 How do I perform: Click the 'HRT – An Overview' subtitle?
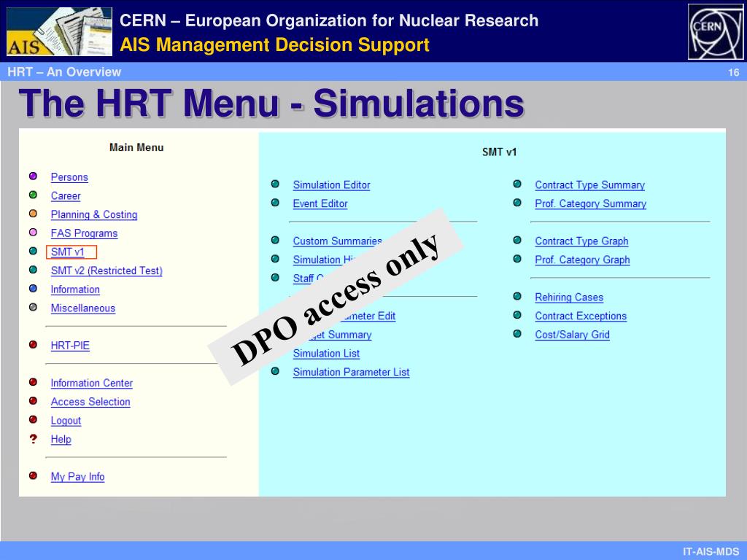click(64, 72)
